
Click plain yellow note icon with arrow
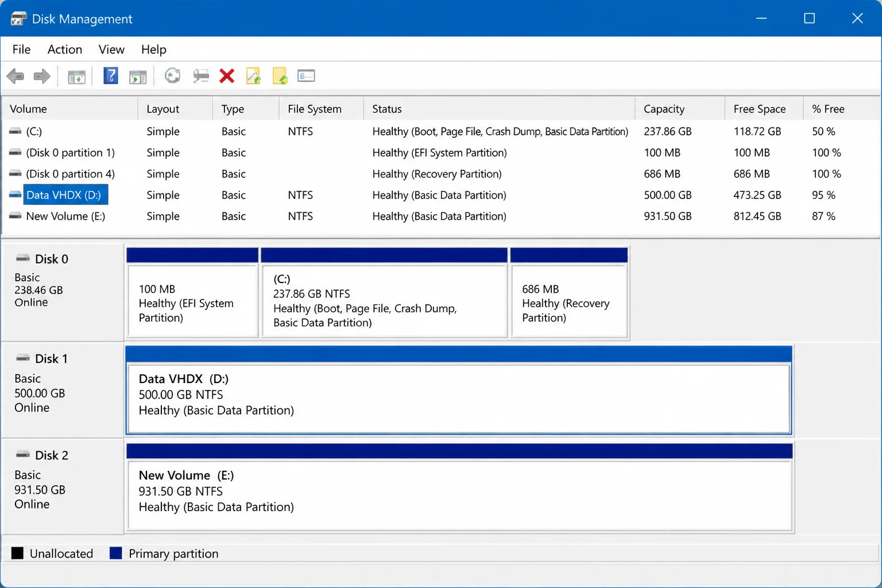280,76
